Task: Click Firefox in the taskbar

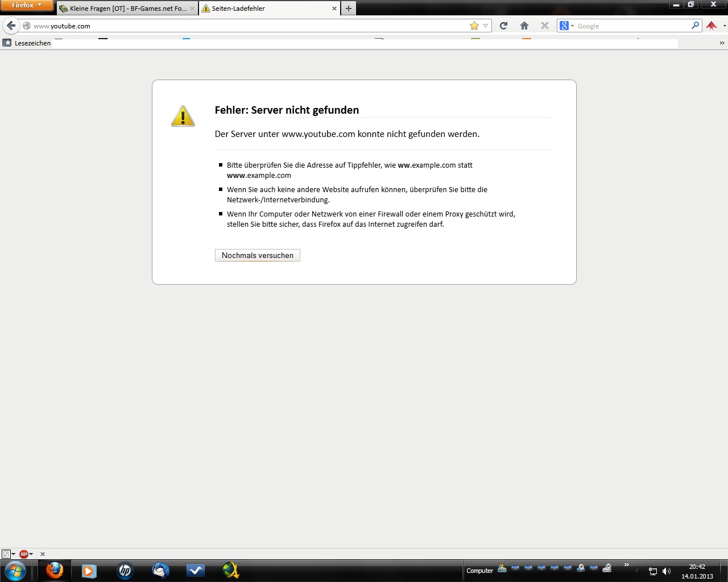Action: pyautogui.click(x=55, y=570)
